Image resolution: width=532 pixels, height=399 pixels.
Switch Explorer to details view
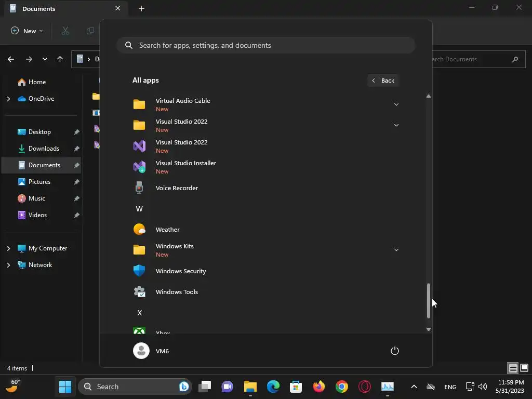pyautogui.click(x=513, y=368)
